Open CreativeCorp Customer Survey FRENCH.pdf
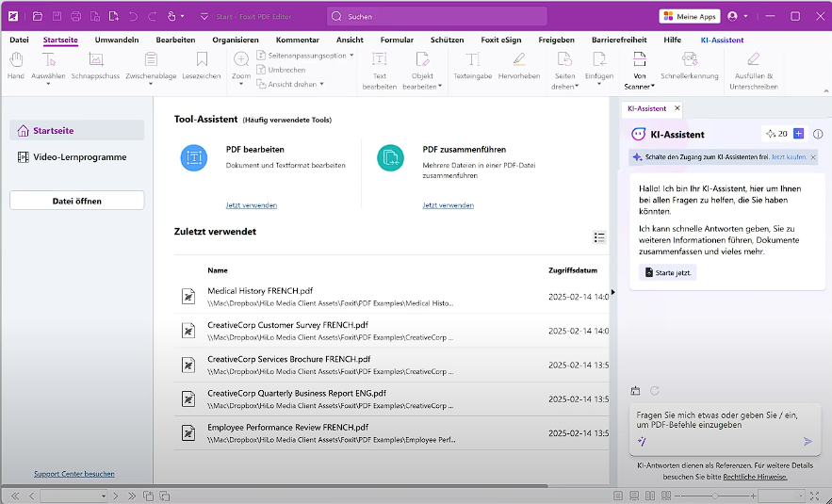This screenshot has height=504, width=832. coord(392,331)
